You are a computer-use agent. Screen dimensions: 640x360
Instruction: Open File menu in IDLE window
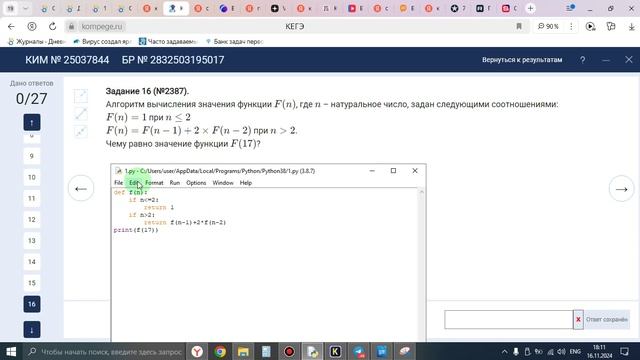(x=118, y=183)
